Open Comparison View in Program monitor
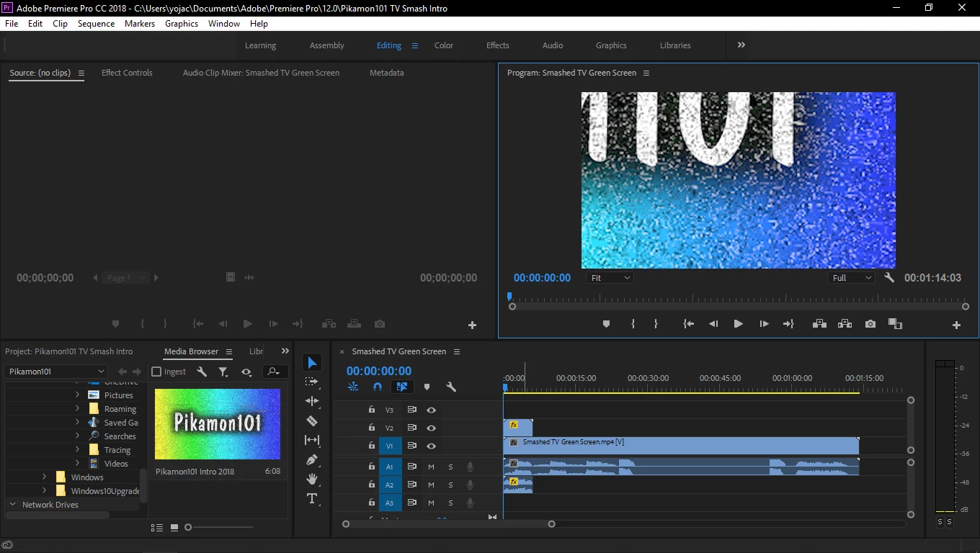Viewport: 980px width, 553px height. (x=895, y=324)
